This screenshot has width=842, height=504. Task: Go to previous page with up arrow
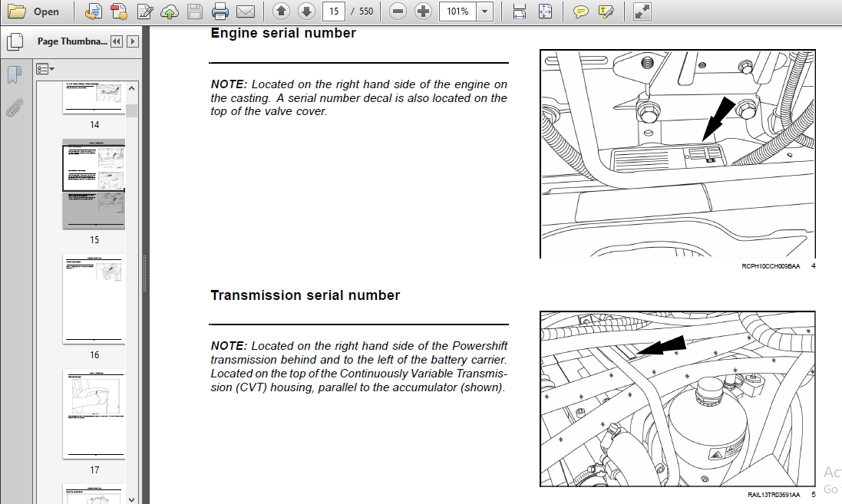coord(281,12)
